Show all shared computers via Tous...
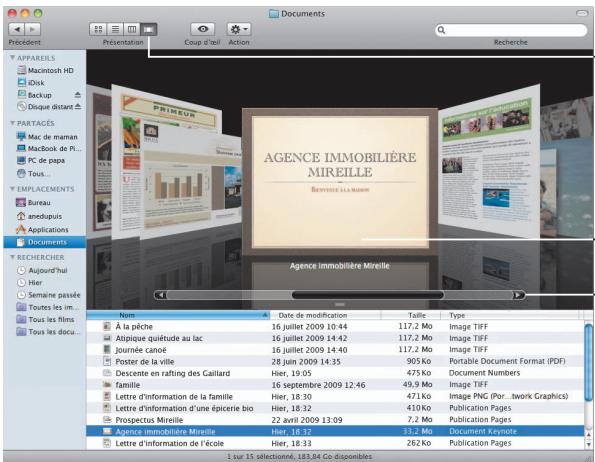Viewport: 595px width, 462px height. coord(33,174)
